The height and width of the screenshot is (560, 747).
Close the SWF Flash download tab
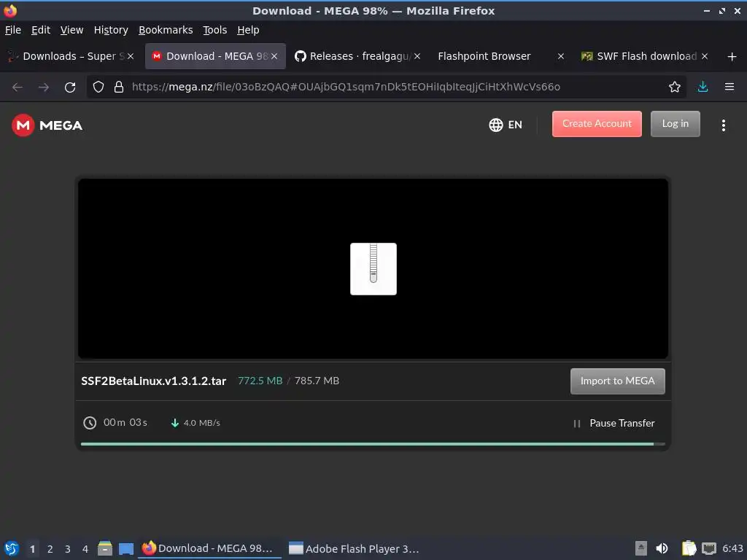click(705, 56)
